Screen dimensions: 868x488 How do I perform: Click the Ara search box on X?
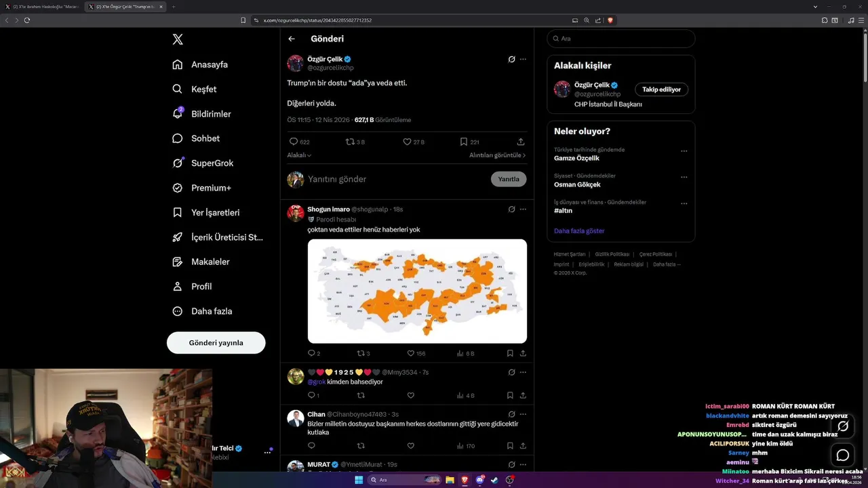(x=620, y=39)
